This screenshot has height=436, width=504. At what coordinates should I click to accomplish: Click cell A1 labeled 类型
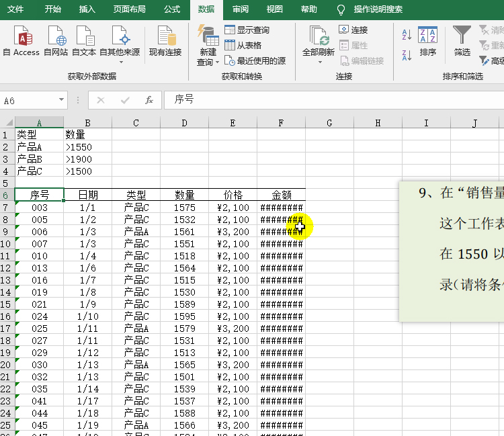point(39,134)
